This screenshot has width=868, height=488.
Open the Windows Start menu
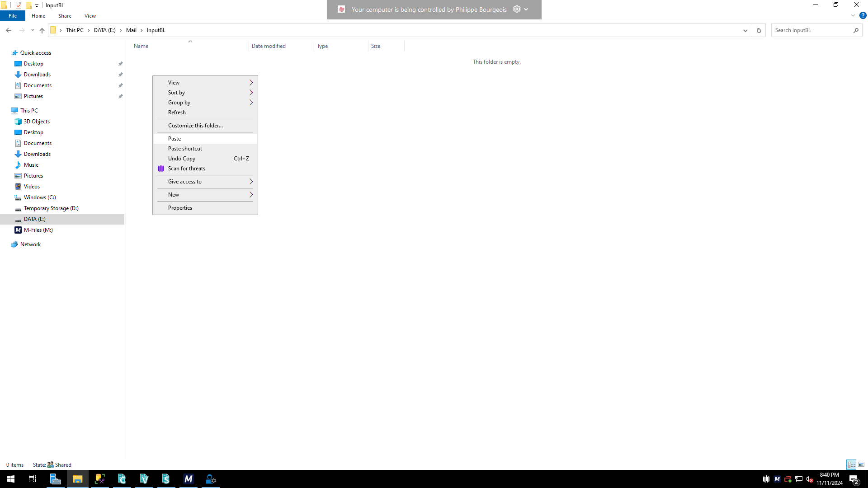click(11, 479)
